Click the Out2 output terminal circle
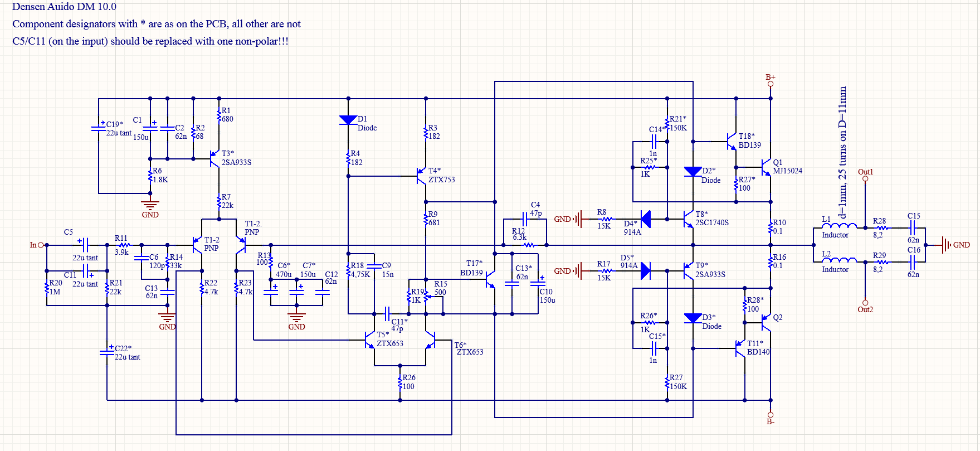The width and height of the screenshot is (980, 451). click(x=865, y=303)
